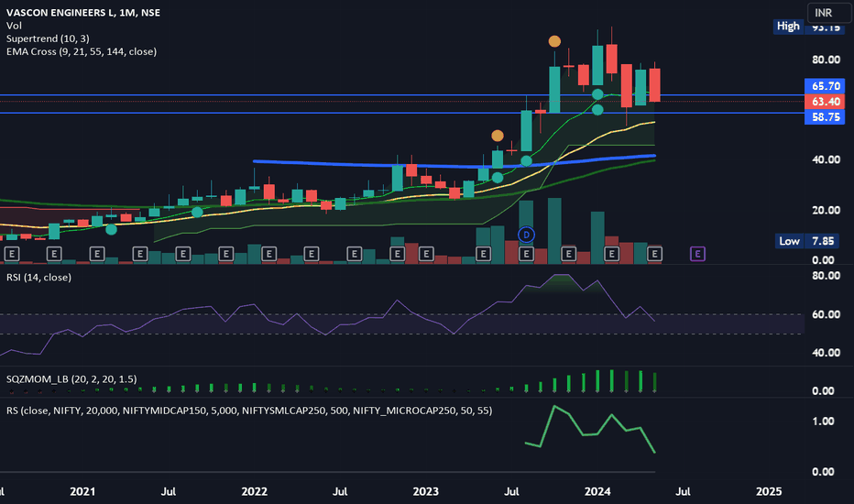Image resolution: width=854 pixels, height=504 pixels.
Task: Click the 80.00 label on the main price scale
Action: (827, 60)
